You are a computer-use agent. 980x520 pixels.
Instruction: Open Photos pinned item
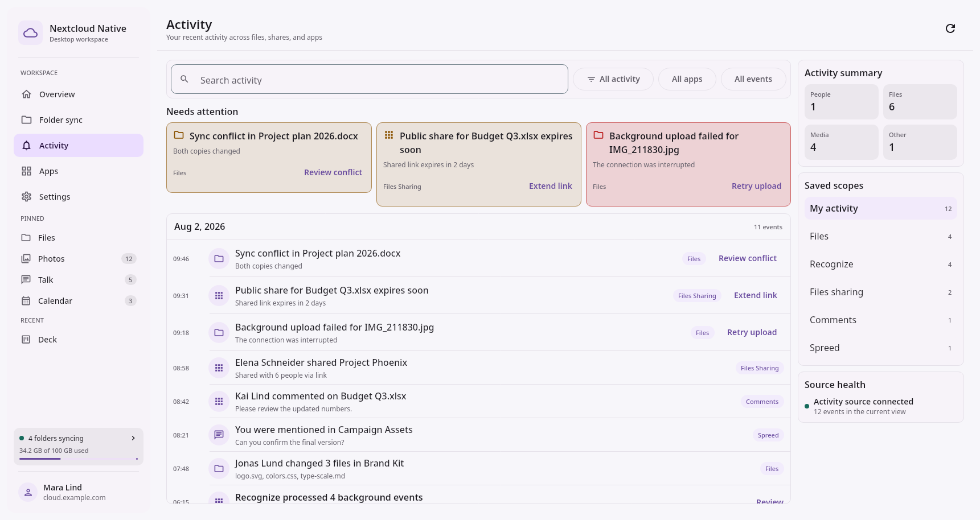(79, 259)
